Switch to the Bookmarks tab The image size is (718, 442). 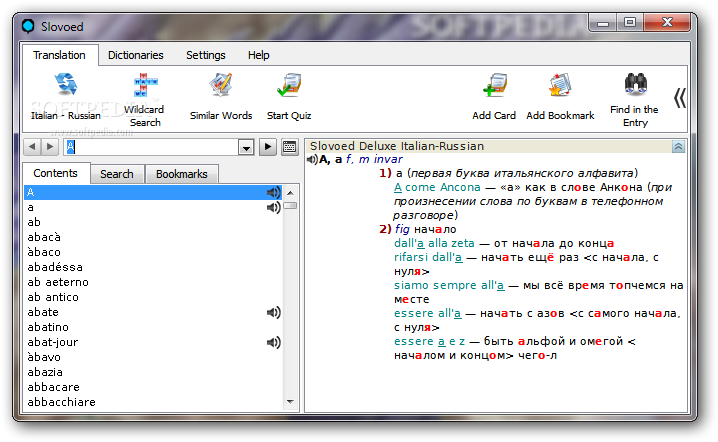click(181, 174)
